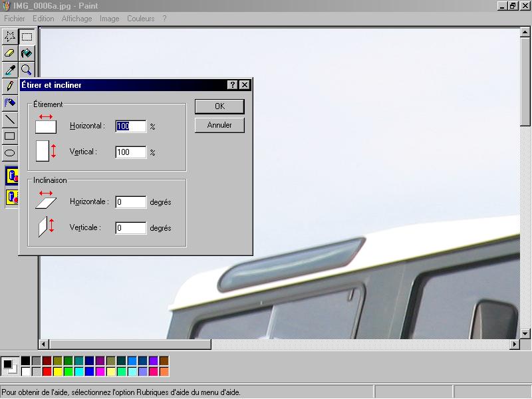Click the dialog's question mark help button
This screenshot has height=399, width=532.
(x=232, y=85)
